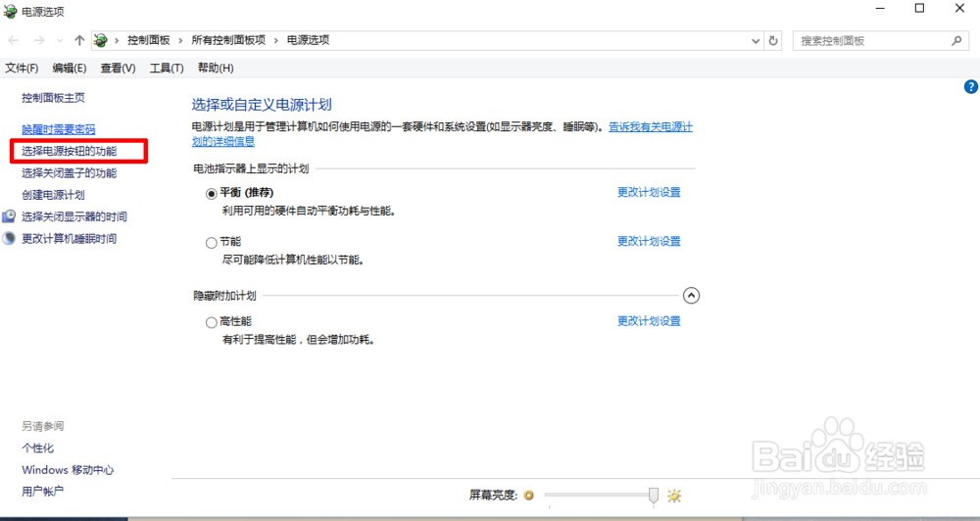Open Windows 移动中心 link
Screen dimensions: 980x521
[x=69, y=470]
